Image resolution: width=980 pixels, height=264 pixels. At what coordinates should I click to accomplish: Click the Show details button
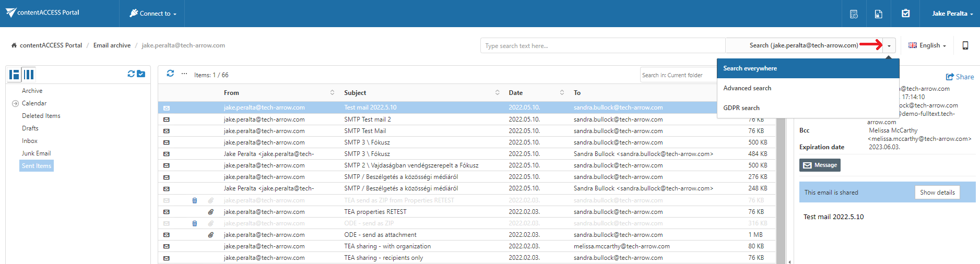tap(937, 193)
